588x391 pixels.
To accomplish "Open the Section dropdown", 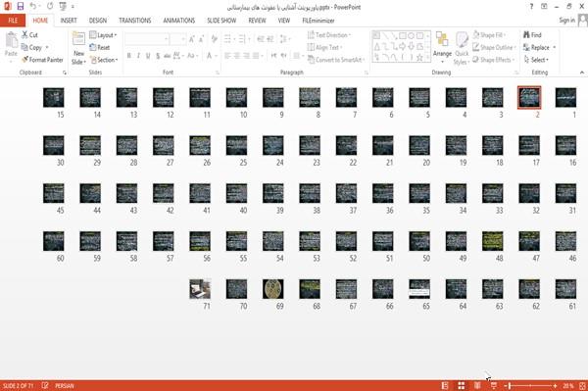I will point(104,60).
